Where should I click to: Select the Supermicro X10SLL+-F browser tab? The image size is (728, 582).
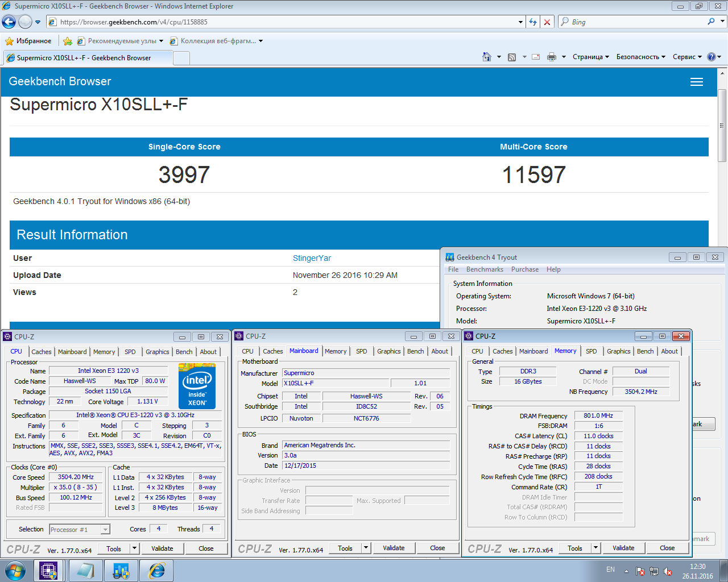click(88, 58)
